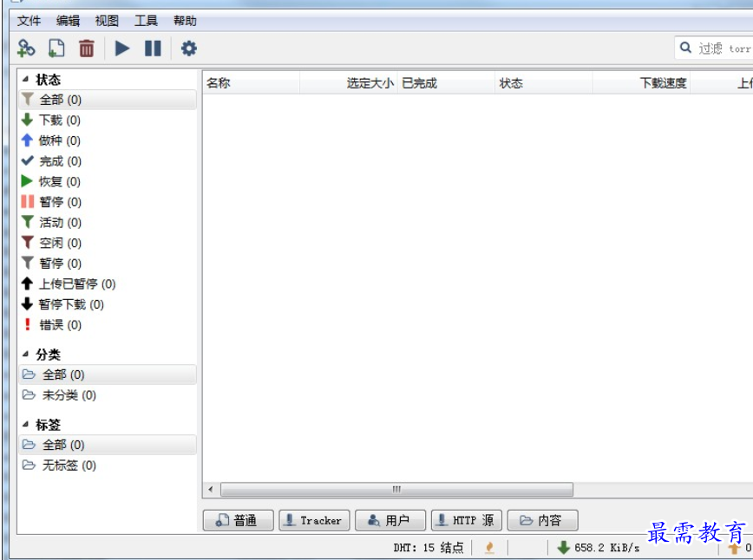Image resolution: width=753 pixels, height=560 pixels.
Task: Switch to the HTTP 源 tab
Action: click(467, 520)
